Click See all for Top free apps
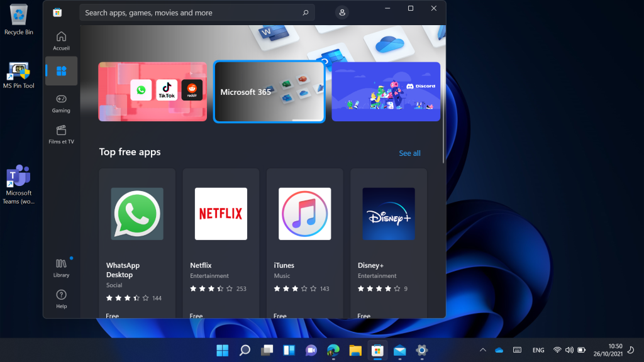Image resolution: width=644 pixels, height=362 pixels. coord(409,153)
